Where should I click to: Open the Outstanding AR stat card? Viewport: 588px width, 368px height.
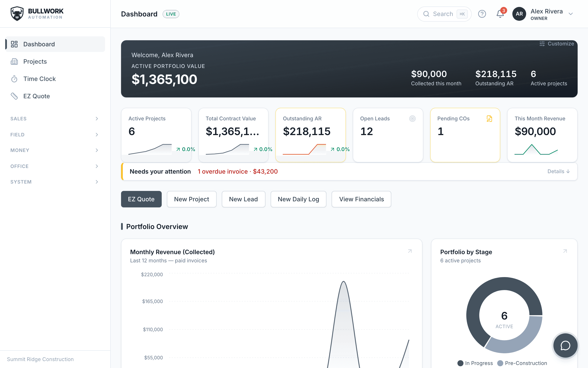310,135
